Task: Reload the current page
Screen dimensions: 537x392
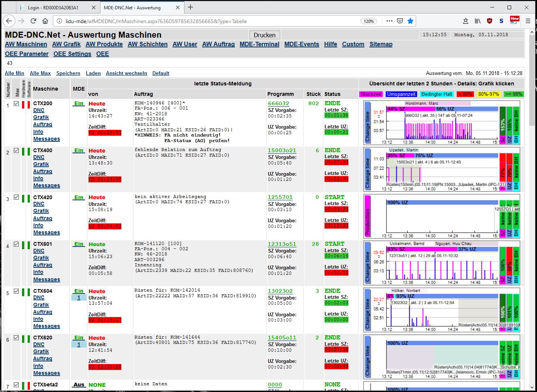Action: click(33, 21)
